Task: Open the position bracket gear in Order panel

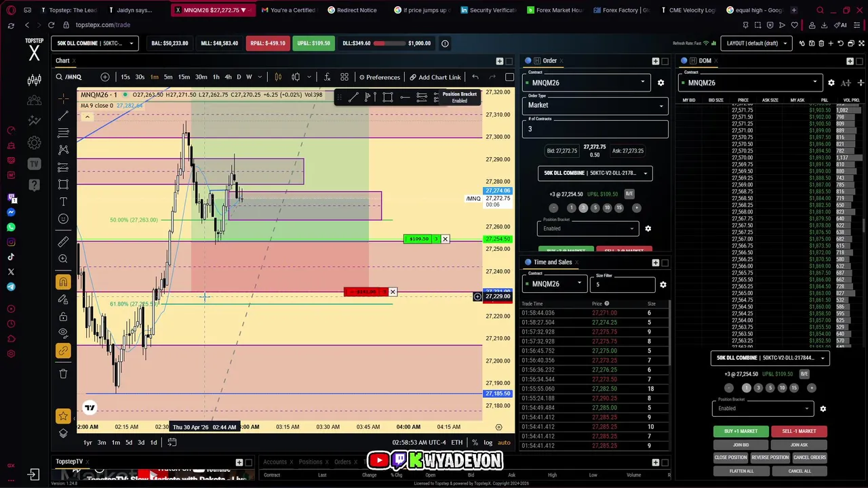Action: [648, 228]
